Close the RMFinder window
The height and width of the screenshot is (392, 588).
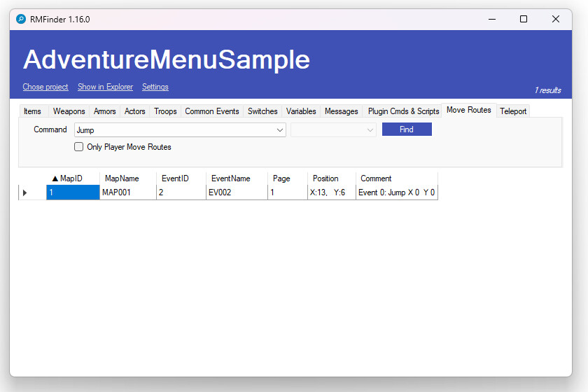tap(556, 20)
